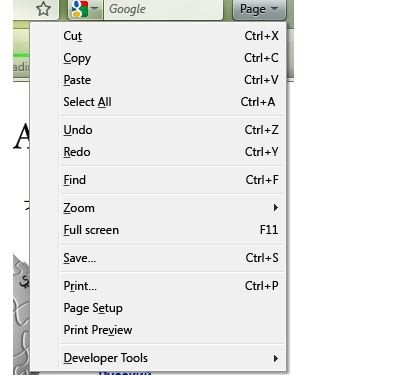Screen dimensions: 413x375
Task: Open Page Setup
Action: (172, 308)
